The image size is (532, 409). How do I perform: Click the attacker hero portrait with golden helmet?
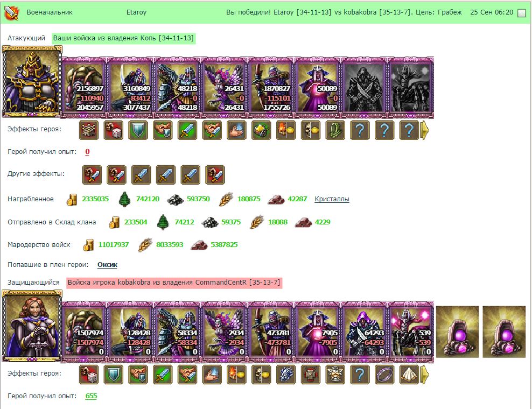point(32,82)
